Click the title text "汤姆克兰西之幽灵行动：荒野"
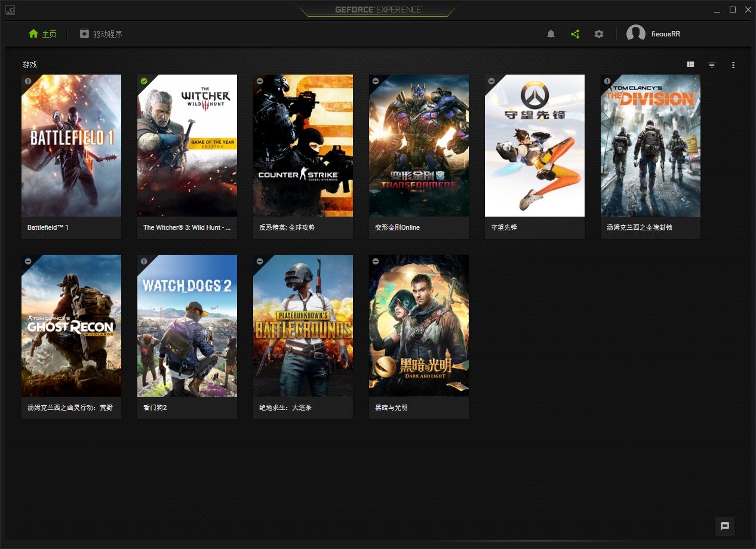This screenshot has width=756, height=549. pyautogui.click(x=70, y=408)
